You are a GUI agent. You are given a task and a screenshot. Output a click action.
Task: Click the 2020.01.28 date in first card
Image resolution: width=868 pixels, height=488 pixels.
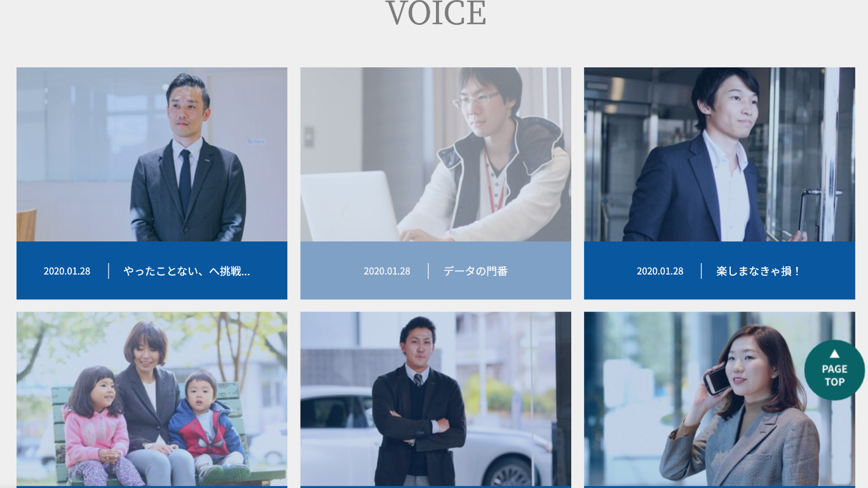67,271
